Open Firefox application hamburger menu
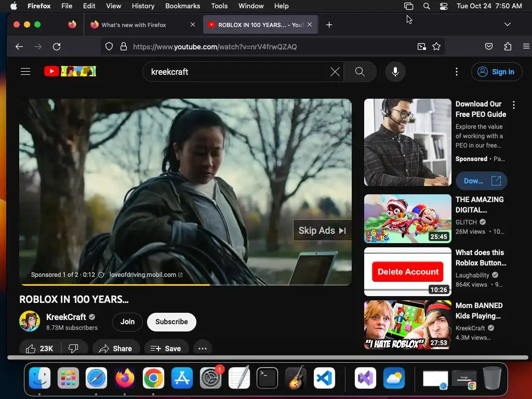The height and width of the screenshot is (399, 532). [x=526, y=46]
